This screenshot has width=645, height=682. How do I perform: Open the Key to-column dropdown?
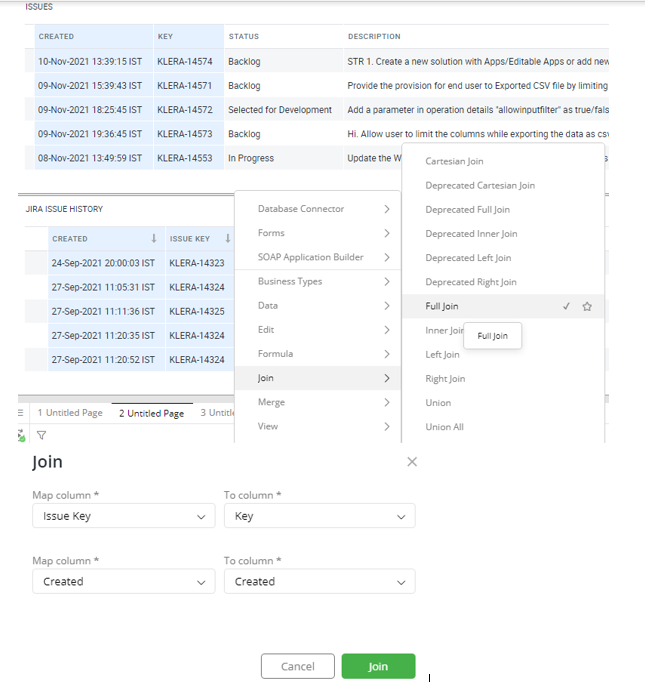pos(319,516)
